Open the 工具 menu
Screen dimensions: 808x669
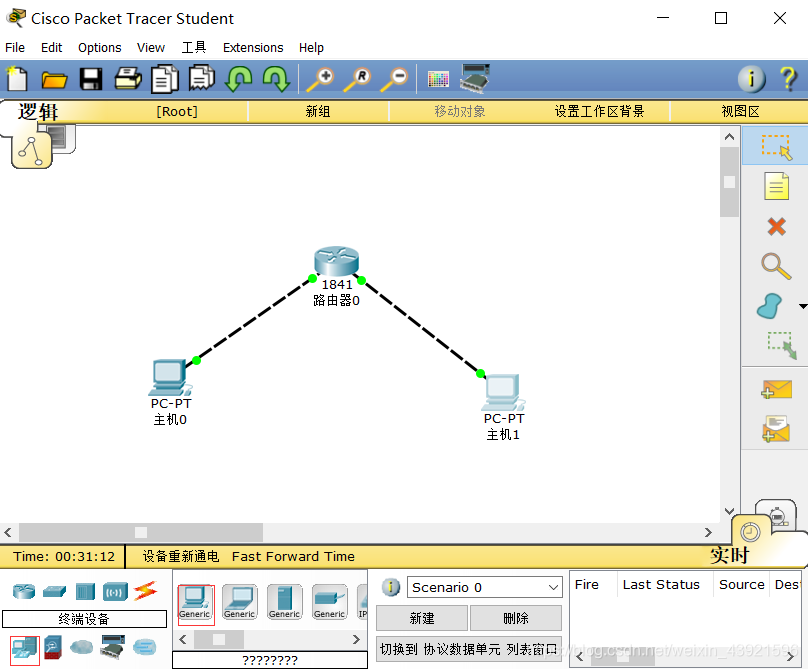pos(194,48)
